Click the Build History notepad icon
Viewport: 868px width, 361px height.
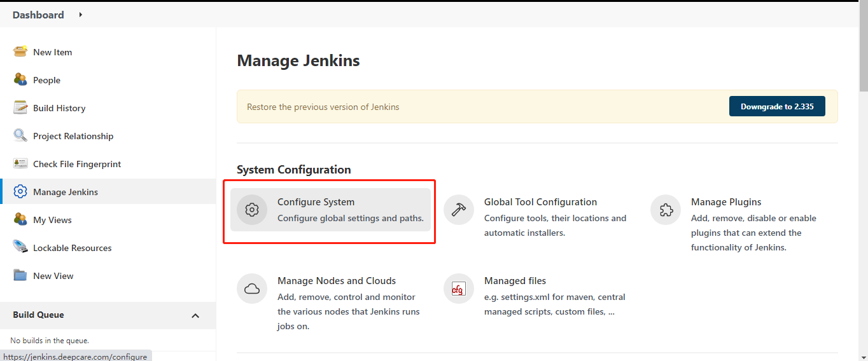(x=20, y=107)
